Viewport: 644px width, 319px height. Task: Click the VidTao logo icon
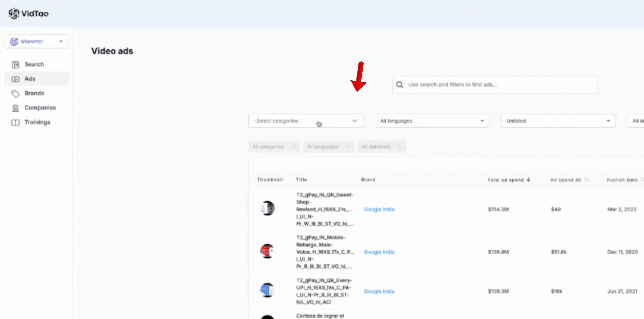coord(13,13)
